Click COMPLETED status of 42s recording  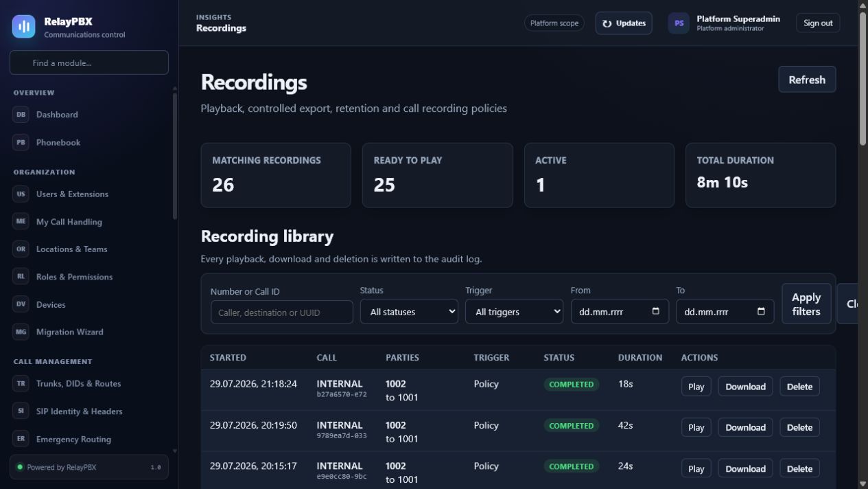pyautogui.click(x=572, y=425)
